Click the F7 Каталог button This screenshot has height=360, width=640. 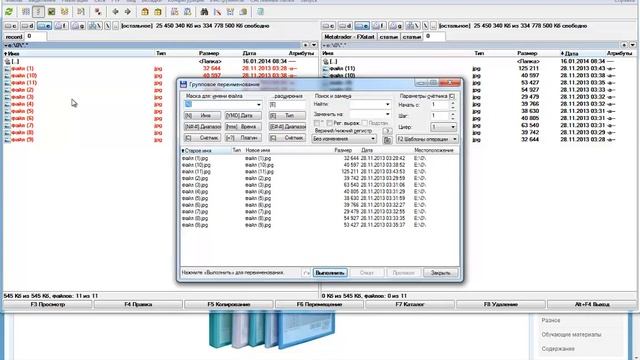[x=410, y=304]
